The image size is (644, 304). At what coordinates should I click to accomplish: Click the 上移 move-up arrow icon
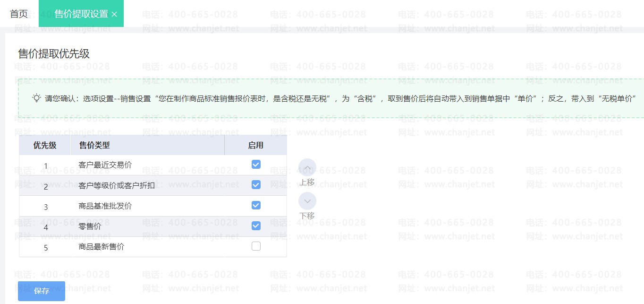(x=307, y=167)
